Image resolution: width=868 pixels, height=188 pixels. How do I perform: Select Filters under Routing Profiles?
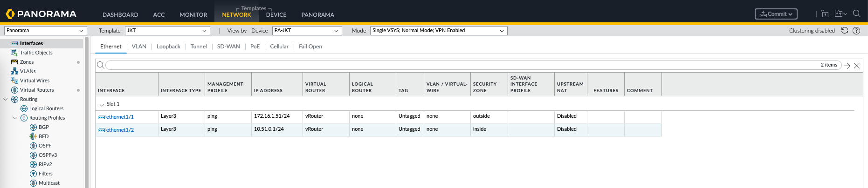click(x=45, y=174)
